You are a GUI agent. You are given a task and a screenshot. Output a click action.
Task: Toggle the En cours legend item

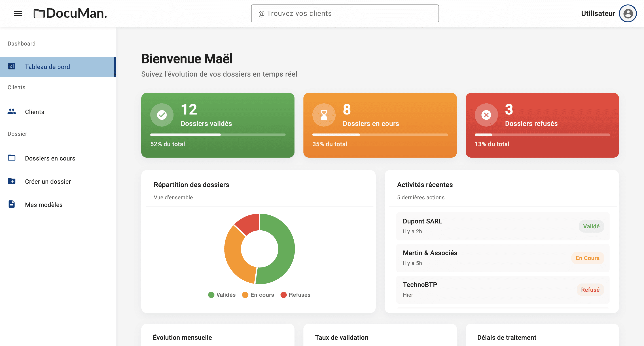[258, 295]
